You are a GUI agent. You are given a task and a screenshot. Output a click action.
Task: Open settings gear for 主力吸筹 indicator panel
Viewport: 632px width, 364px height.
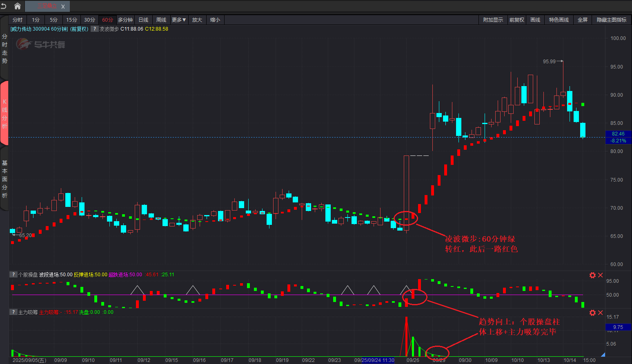pyautogui.click(x=592, y=313)
